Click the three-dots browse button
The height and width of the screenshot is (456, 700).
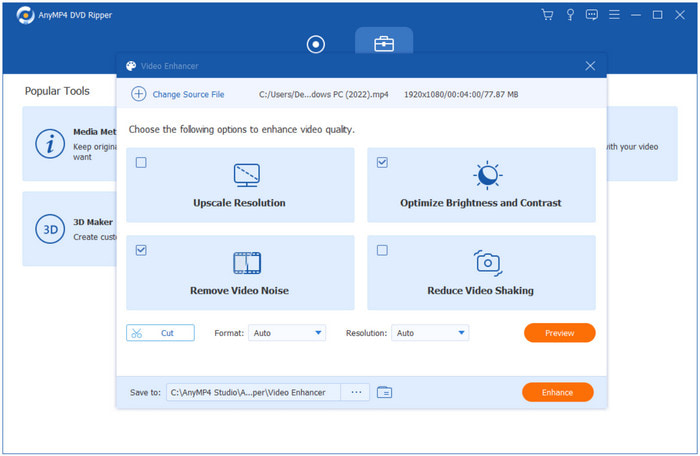point(356,392)
